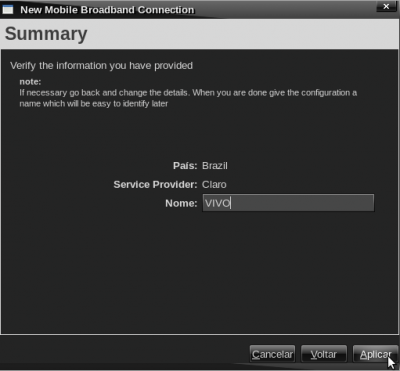Click the 'note:' label
The image size is (400, 371).
pyautogui.click(x=30, y=82)
